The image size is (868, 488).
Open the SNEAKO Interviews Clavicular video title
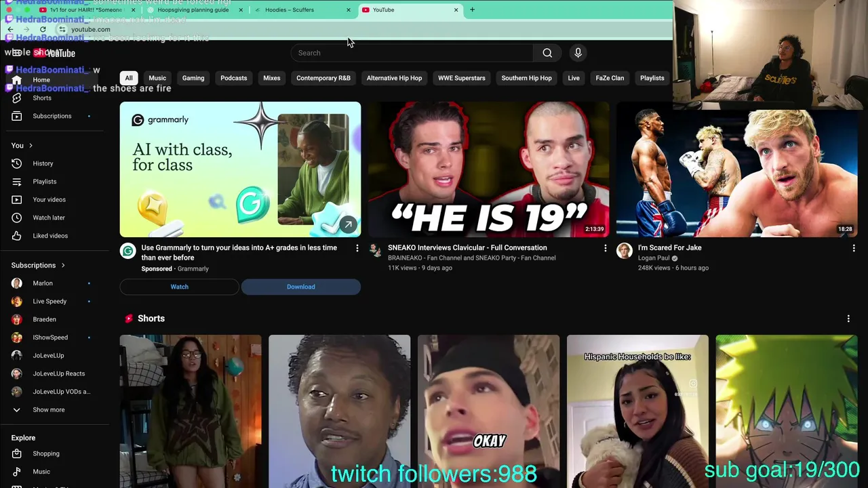[467, 248]
